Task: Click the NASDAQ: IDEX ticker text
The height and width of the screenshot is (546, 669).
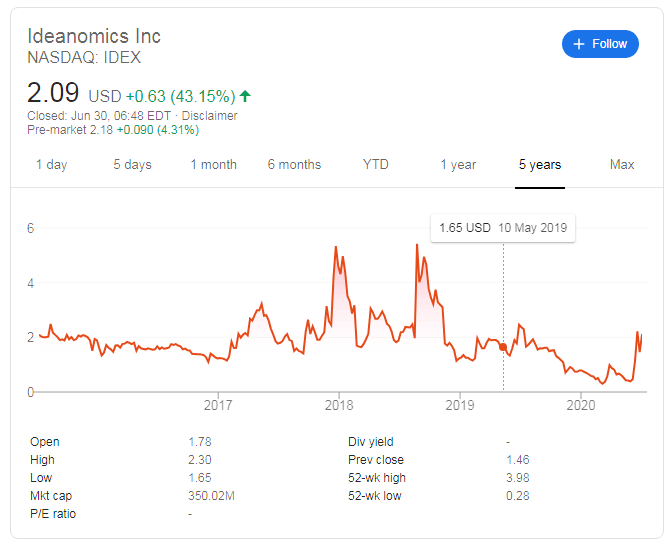Action: (x=85, y=57)
